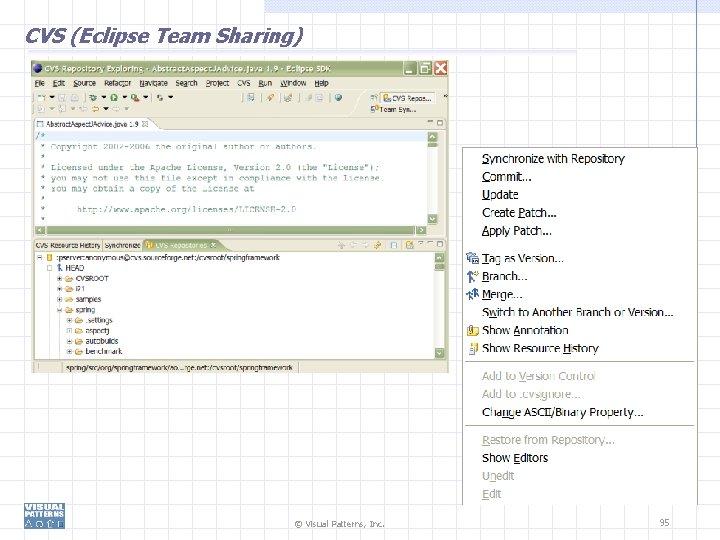This screenshot has width=720, height=540.
Task: Click repositories view scrollbar down arrow
Action: 439,353
